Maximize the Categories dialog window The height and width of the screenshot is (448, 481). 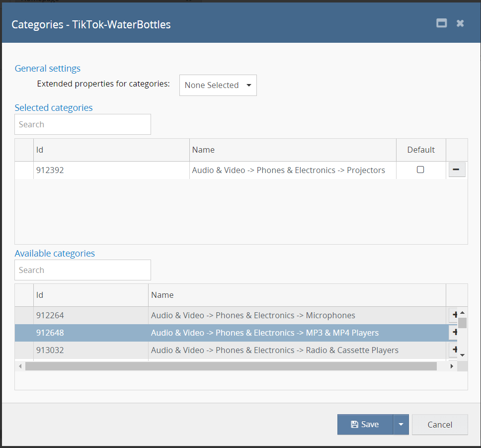pyautogui.click(x=441, y=23)
